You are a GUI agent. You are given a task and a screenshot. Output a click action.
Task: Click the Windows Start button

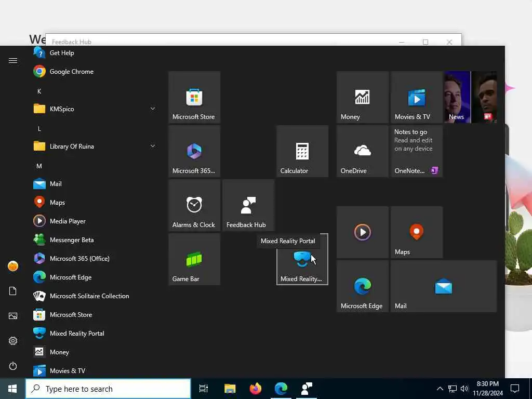point(12,389)
